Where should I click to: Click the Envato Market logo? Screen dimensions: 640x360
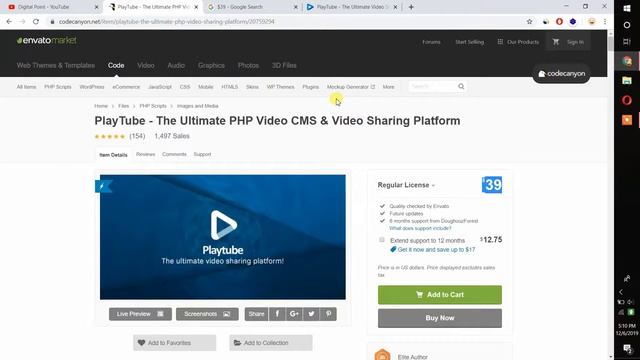47,40
